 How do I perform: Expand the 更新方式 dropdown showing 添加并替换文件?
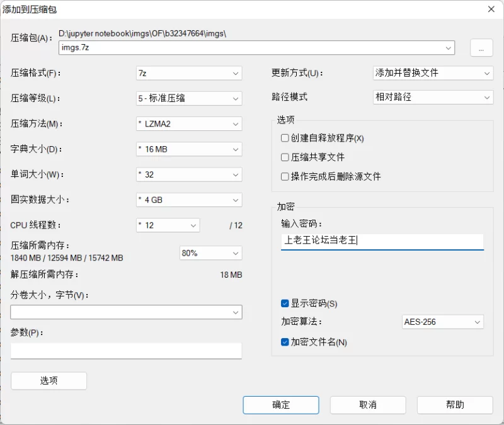(x=433, y=73)
